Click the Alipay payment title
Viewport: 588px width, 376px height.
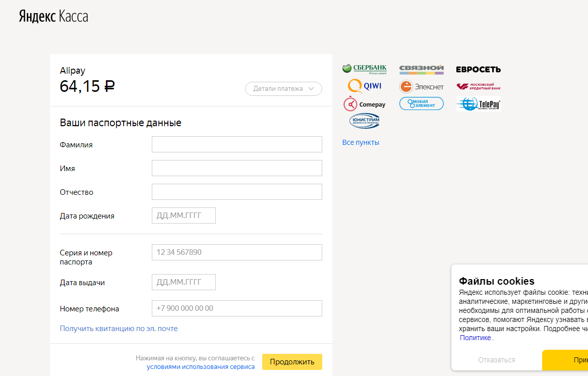point(73,71)
